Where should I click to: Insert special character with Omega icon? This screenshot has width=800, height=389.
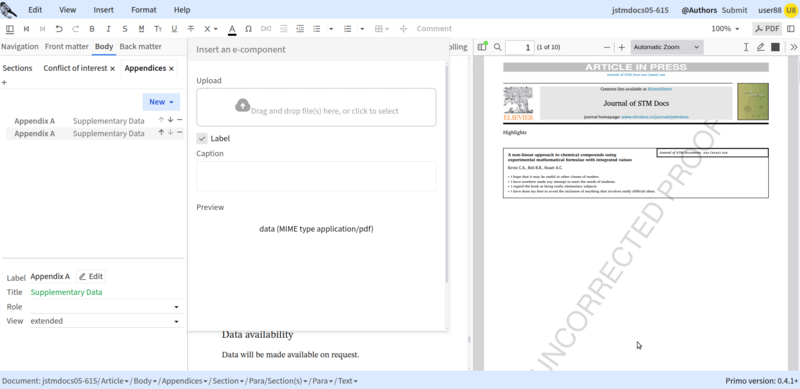248,29
